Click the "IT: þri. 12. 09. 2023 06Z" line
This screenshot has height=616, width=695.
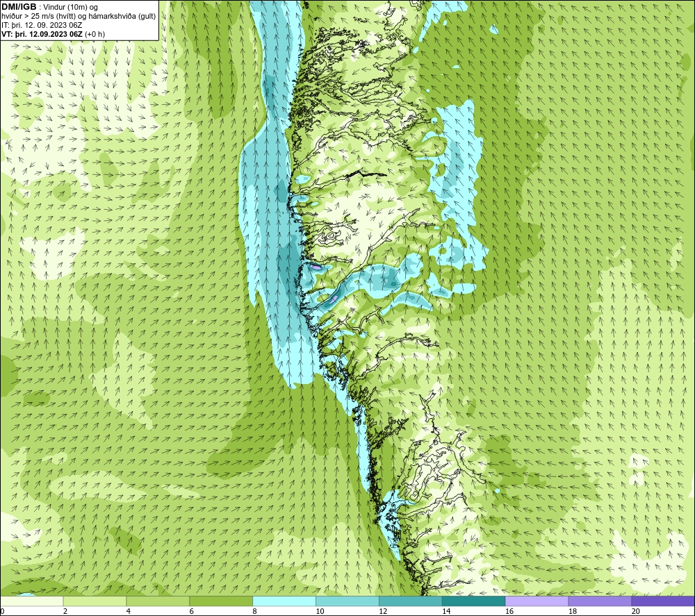[x=42, y=25]
